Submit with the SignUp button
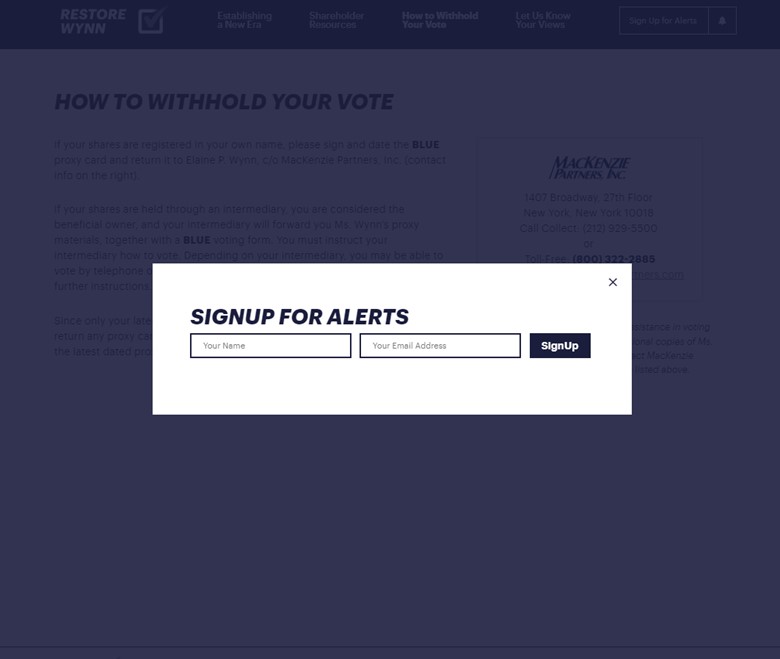This screenshot has width=780, height=659. point(560,346)
